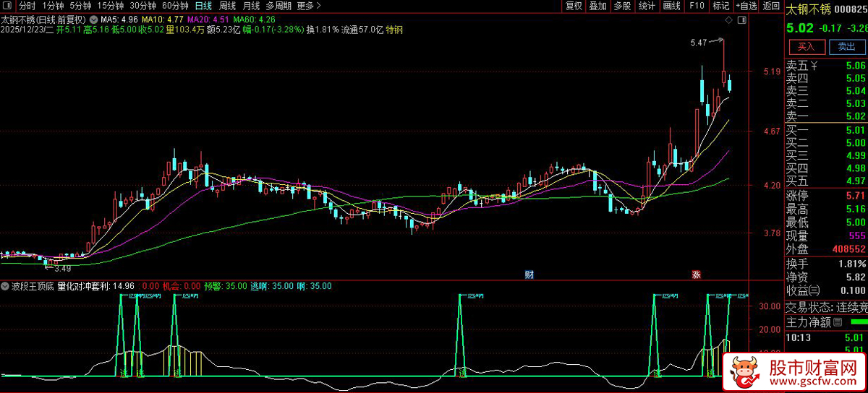Click the 量化对冲套利 indicator label
The height and width of the screenshot is (393, 868).
83,287
